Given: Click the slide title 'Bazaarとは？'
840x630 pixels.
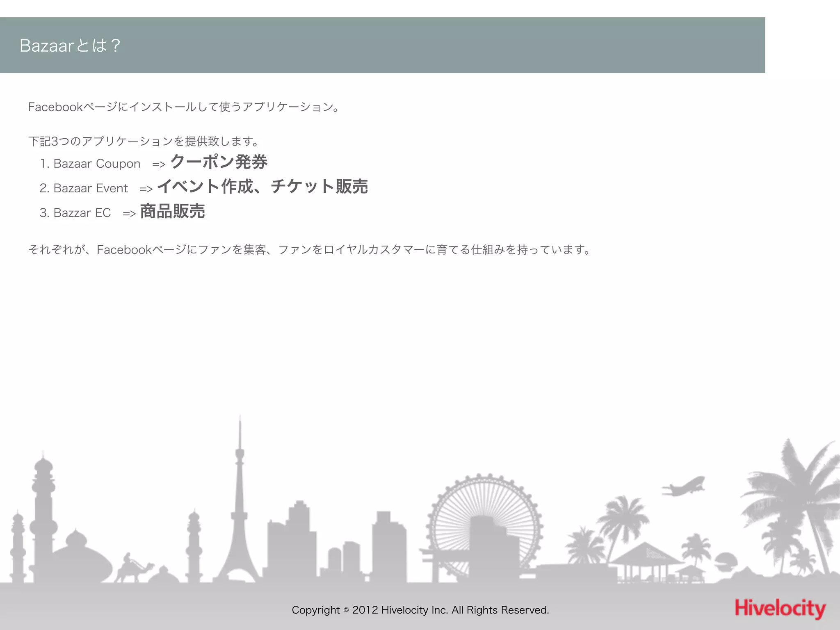Looking at the screenshot, I should [70, 46].
